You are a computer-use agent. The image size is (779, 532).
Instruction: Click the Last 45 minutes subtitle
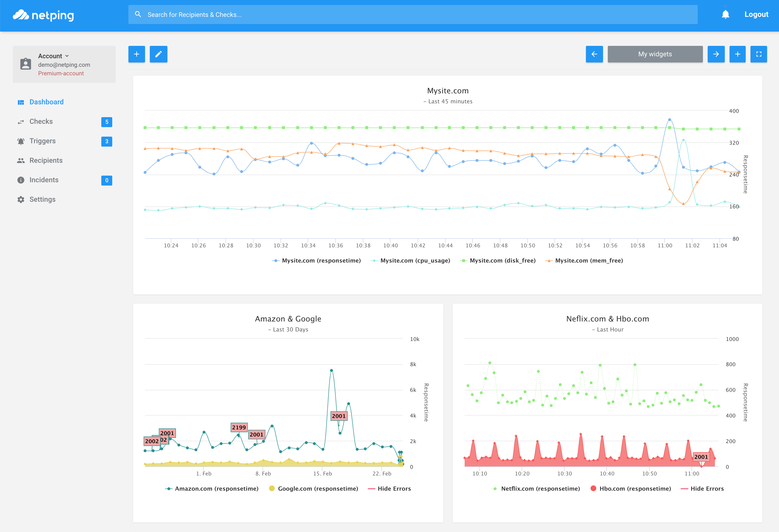click(x=448, y=101)
